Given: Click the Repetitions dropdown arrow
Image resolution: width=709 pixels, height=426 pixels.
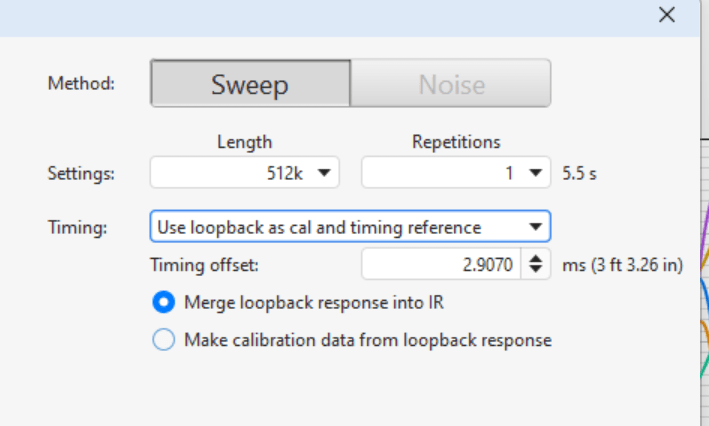Looking at the screenshot, I should click(x=535, y=173).
